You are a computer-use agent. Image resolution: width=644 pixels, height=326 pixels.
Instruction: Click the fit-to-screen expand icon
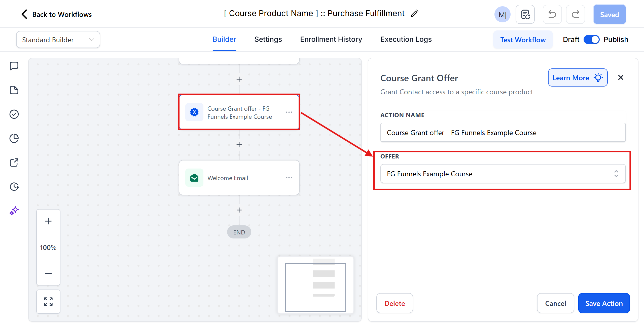coord(48,302)
